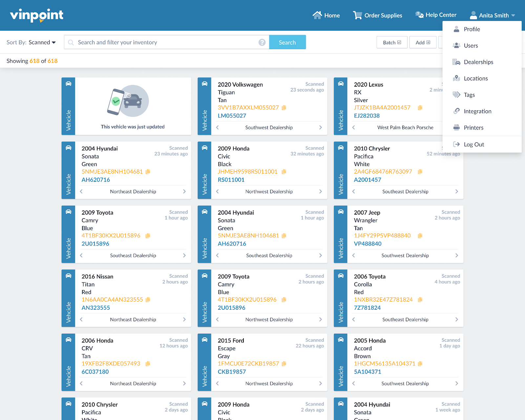
Task: Next dealership arrow on Volkswagen Tiguan card
Action: [x=321, y=127]
